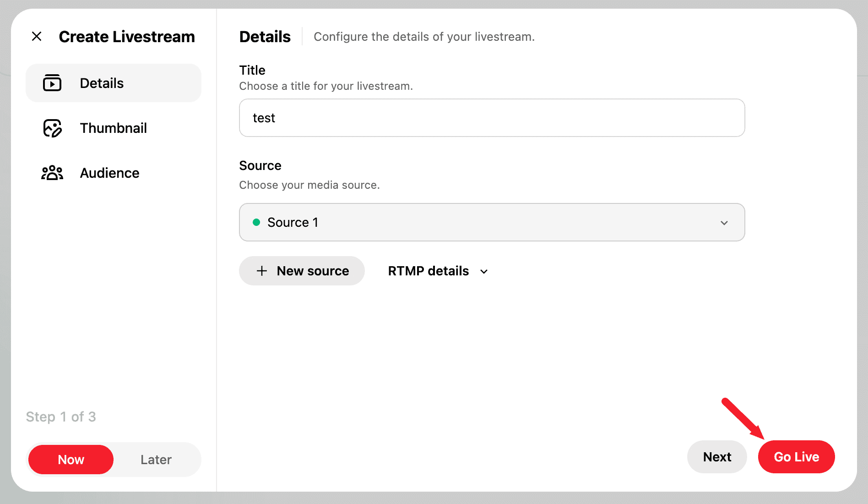Click the Title section label

pyautogui.click(x=252, y=70)
